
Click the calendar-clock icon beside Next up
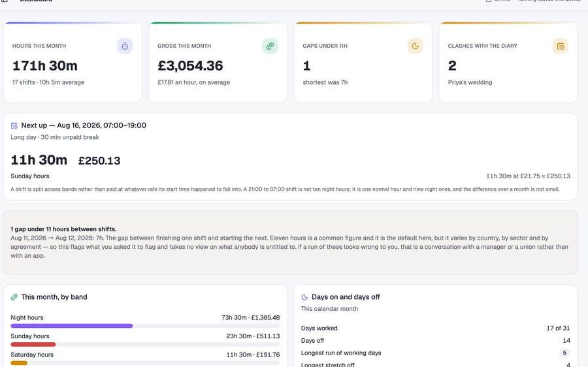(14, 125)
